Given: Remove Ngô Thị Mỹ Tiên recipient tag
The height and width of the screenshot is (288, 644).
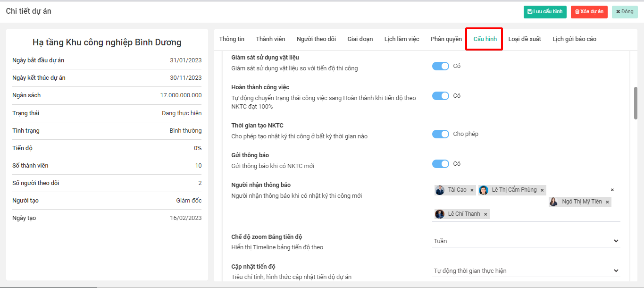Looking at the screenshot, I should (607, 202).
